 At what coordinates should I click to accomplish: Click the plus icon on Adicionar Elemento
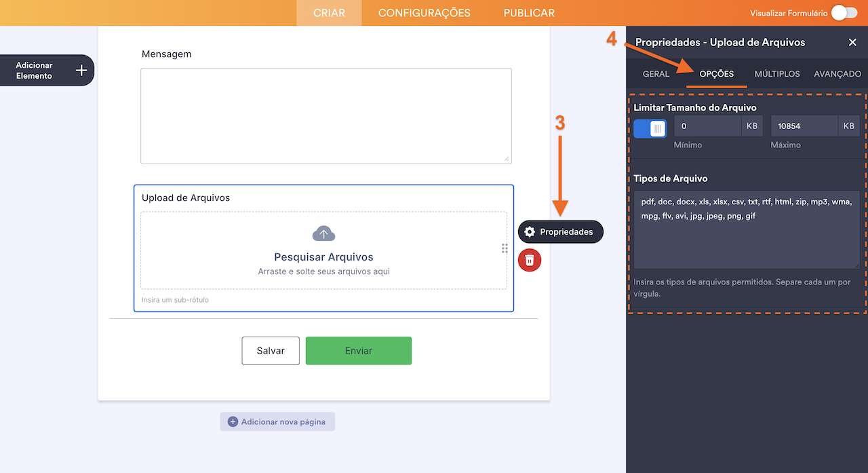tap(81, 71)
